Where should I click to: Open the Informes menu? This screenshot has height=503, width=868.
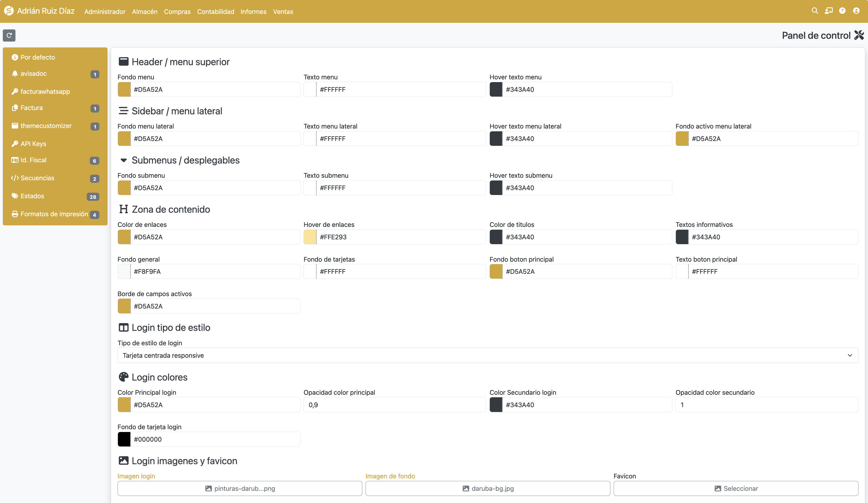(254, 12)
